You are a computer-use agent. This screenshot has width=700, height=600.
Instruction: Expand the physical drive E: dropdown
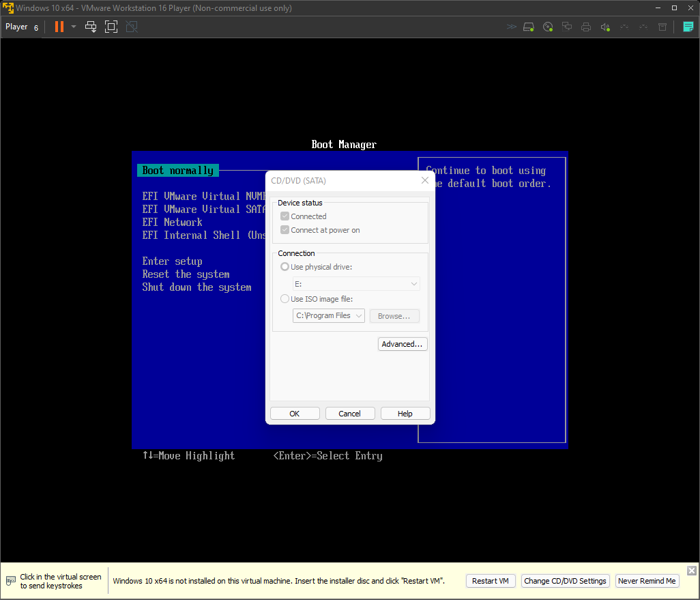(355, 283)
